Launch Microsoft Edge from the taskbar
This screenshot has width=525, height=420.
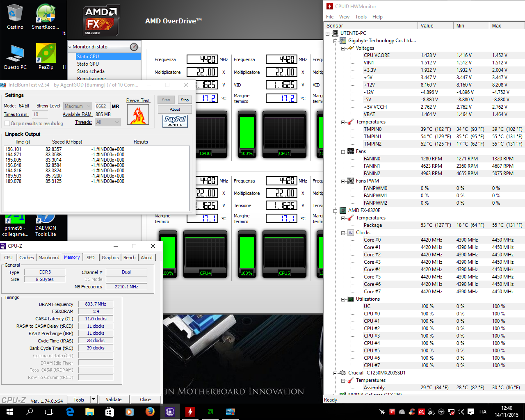(70, 412)
